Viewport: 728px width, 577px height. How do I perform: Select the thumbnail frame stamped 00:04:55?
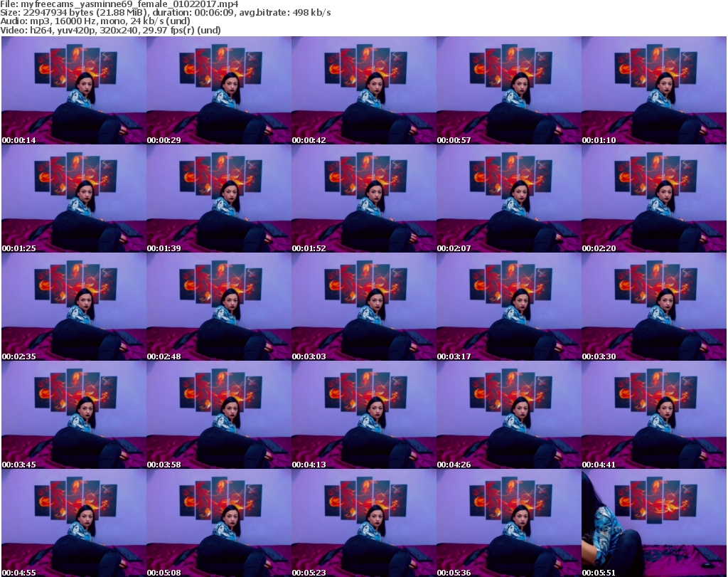coord(74,523)
